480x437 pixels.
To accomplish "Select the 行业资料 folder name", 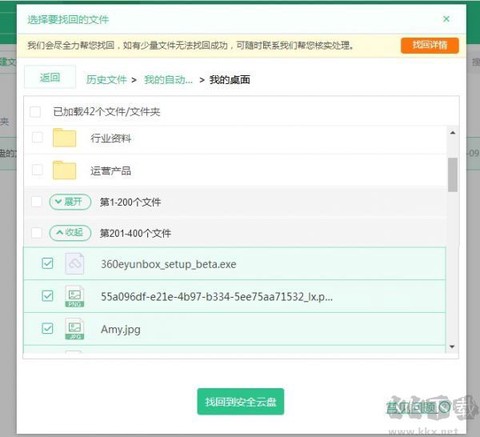I will [x=111, y=138].
